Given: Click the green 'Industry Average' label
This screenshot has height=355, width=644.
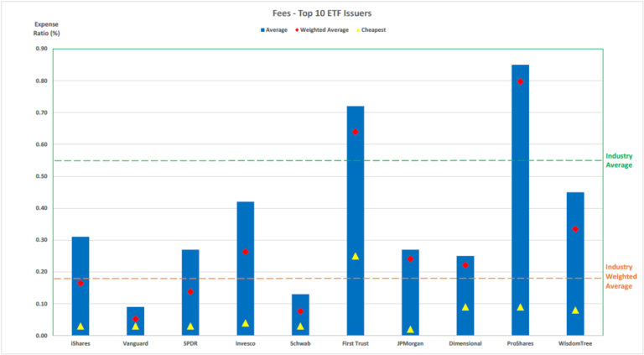Looking at the screenshot, I should [620, 160].
